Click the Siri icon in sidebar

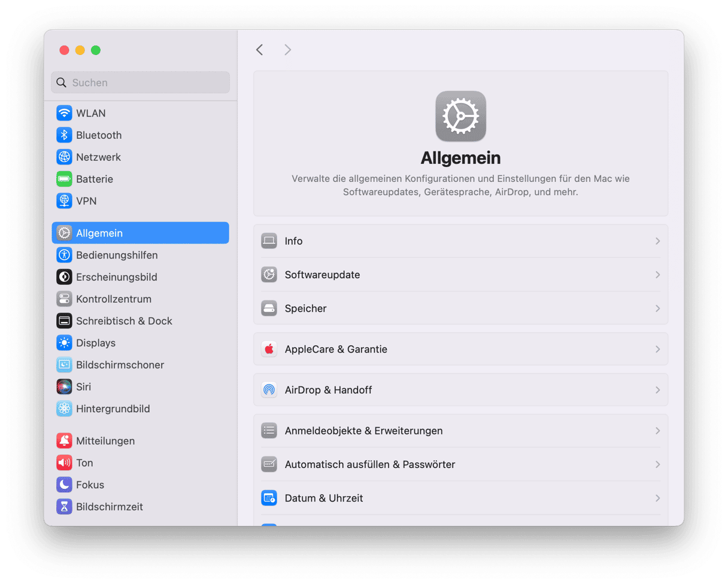click(x=64, y=387)
